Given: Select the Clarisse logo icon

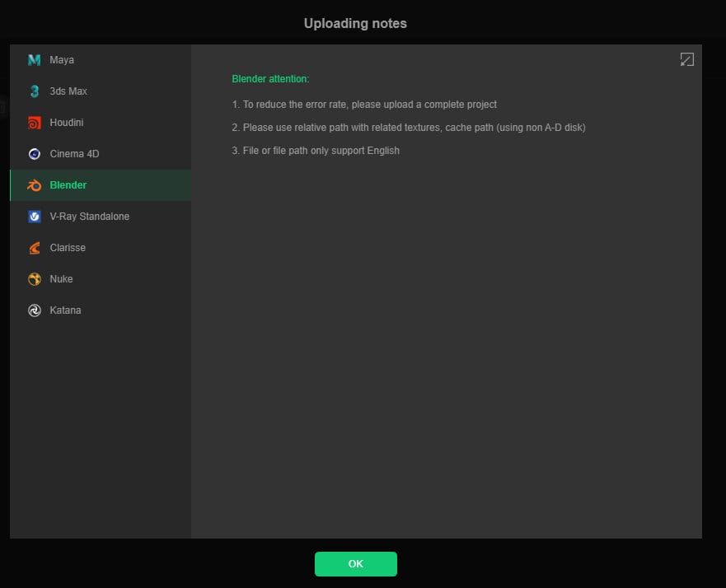Looking at the screenshot, I should click(33, 247).
